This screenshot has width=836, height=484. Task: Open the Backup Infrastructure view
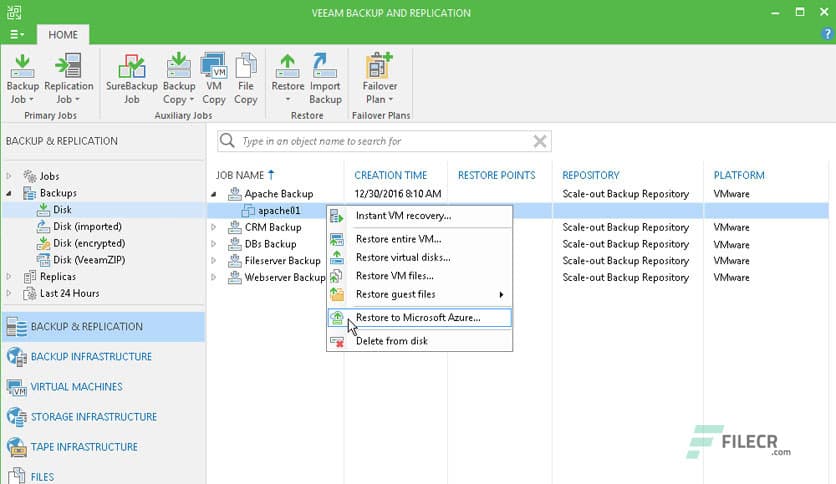pos(103,357)
